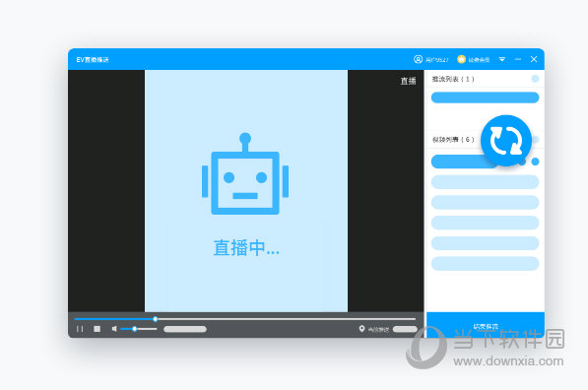This screenshot has width=588, height=390.
Task: Click the list (6) header text
Action: pos(453,140)
